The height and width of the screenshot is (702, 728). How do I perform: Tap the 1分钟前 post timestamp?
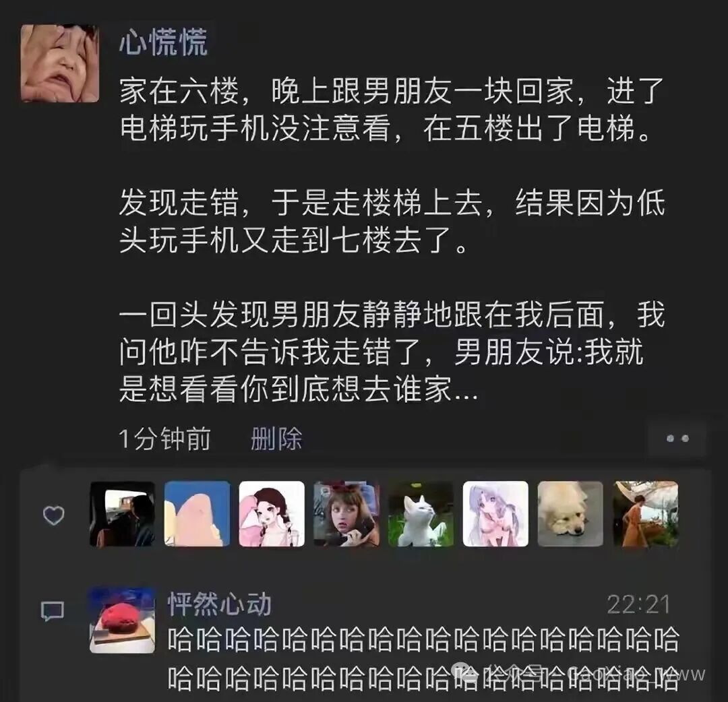165,439
